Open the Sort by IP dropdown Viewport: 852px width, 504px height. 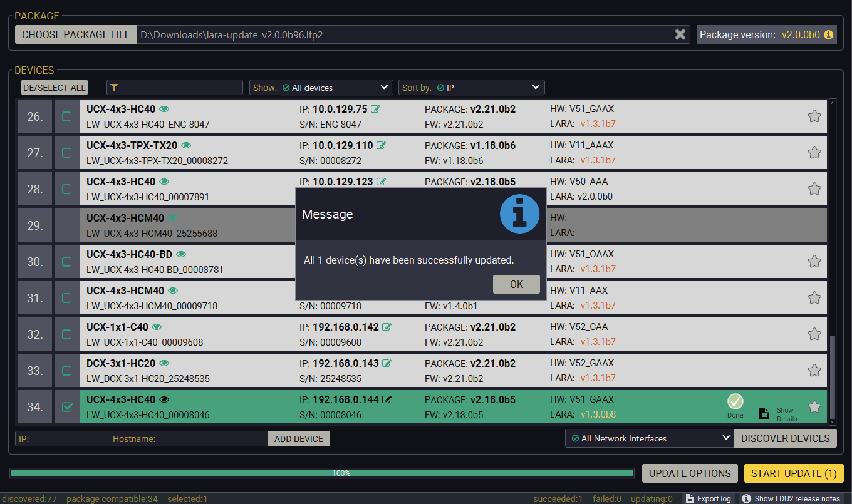pos(472,88)
